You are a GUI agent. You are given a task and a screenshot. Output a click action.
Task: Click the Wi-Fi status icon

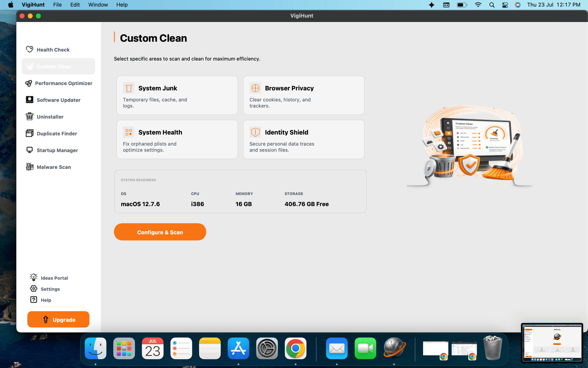pos(478,5)
